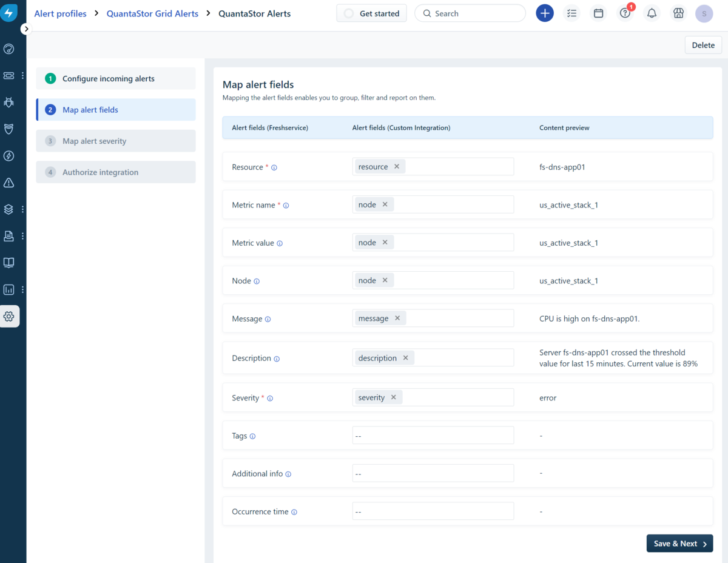Open the sidebar icon just above the book icon

click(x=9, y=236)
